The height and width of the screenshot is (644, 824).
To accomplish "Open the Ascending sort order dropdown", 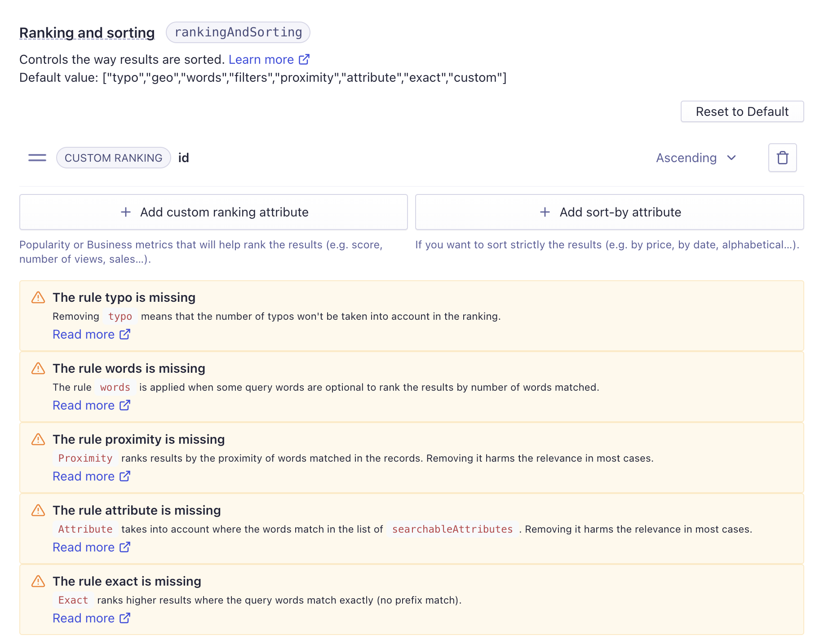I will (696, 158).
